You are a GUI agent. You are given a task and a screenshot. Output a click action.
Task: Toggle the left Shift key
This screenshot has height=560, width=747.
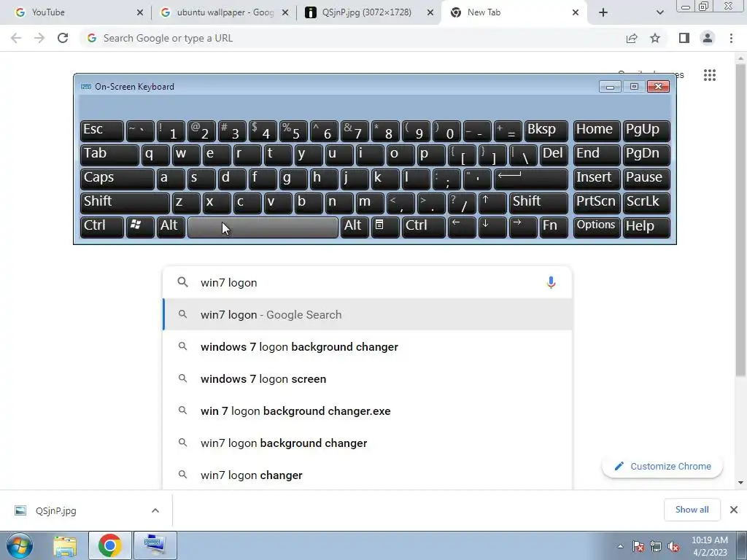tap(125, 203)
